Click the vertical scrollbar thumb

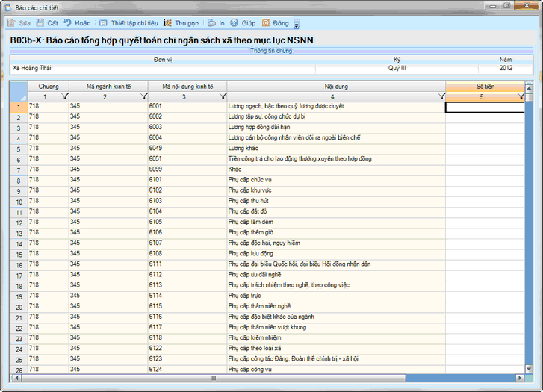click(x=529, y=97)
